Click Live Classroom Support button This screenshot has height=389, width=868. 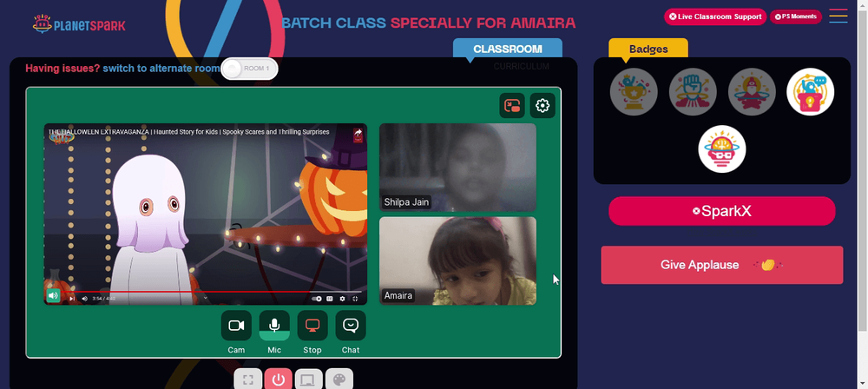pos(715,16)
